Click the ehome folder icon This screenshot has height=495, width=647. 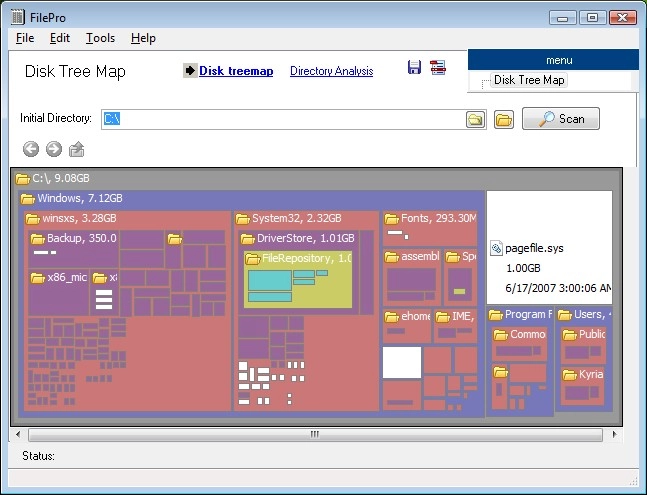392,317
